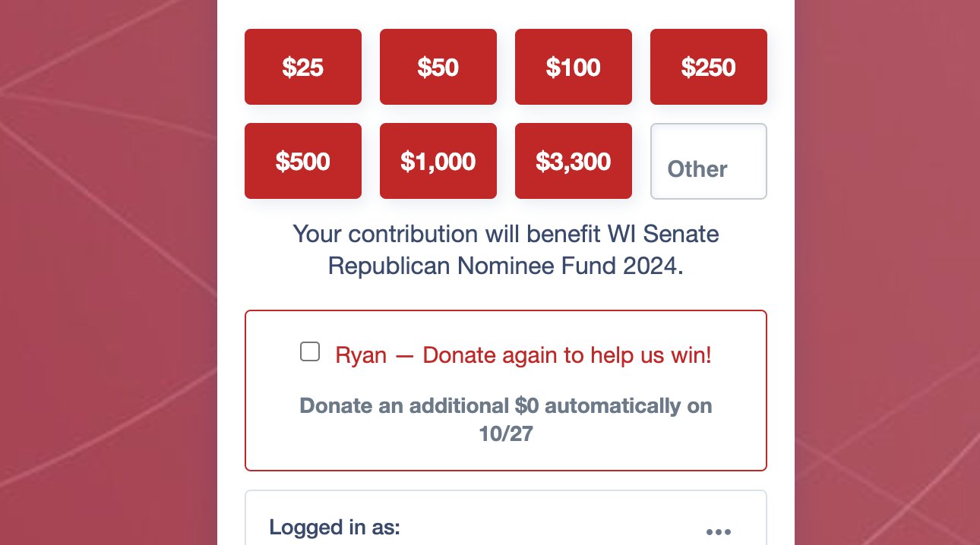Image resolution: width=980 pixels, height=545 pixels.
Task: Select the $500 contribution option
Action: point(303,161)
